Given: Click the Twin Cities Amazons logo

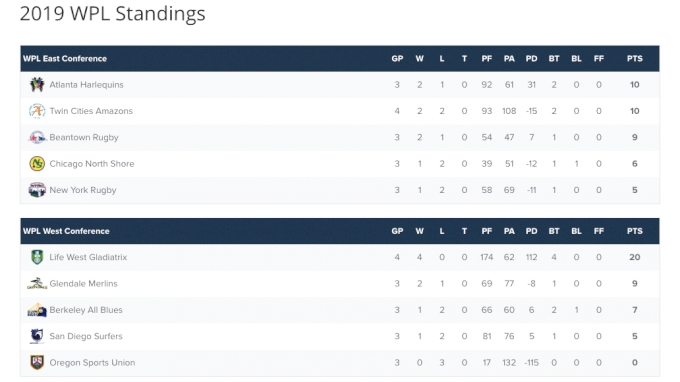Looking at the screenshot, I should (x=37, y=111).
